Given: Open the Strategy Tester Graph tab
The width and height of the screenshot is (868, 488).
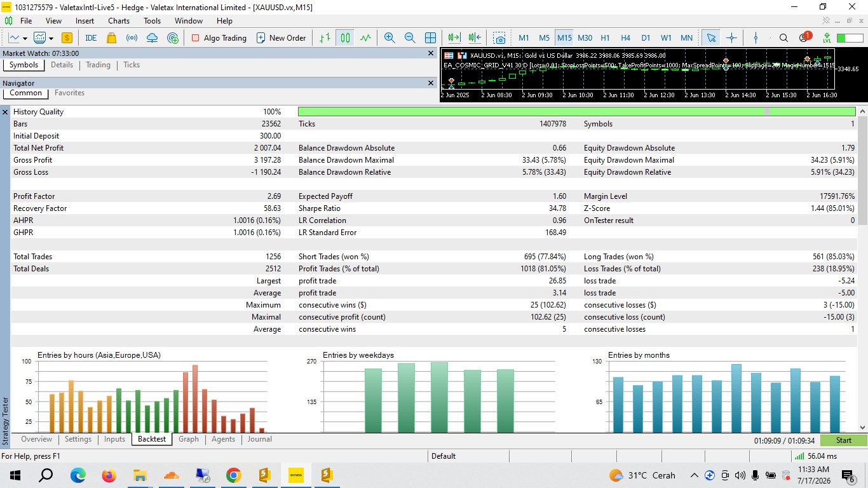Looking at the screenshot, I should 189,439.
